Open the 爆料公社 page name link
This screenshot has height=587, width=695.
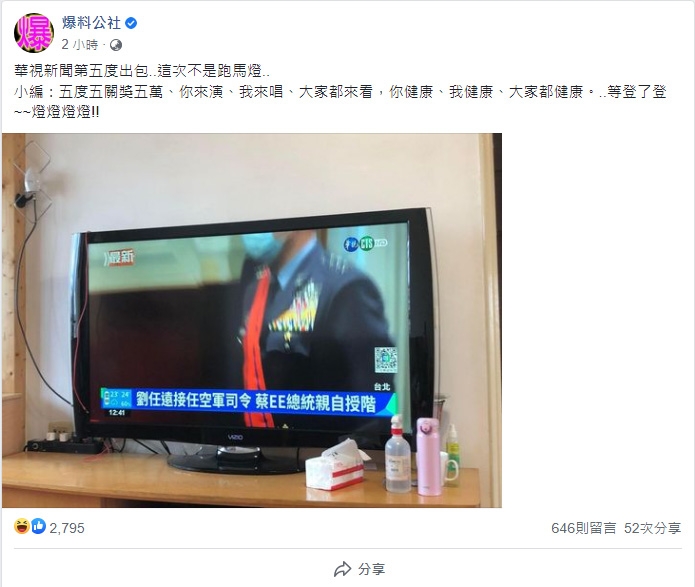click(91, 23)
